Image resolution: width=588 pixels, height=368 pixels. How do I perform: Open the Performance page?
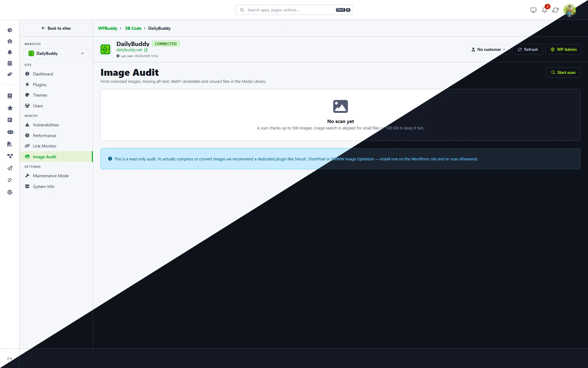tap(56, 136)
